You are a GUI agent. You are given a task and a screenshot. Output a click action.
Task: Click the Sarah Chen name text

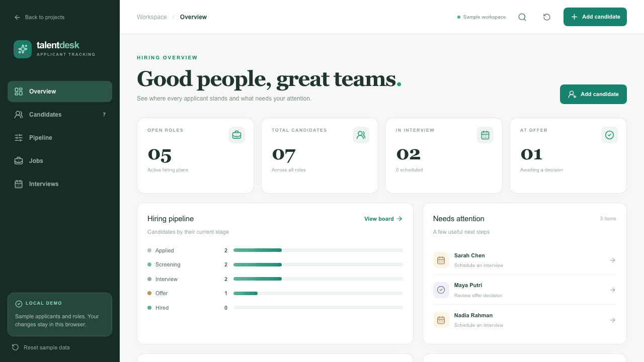click(469, 255)
